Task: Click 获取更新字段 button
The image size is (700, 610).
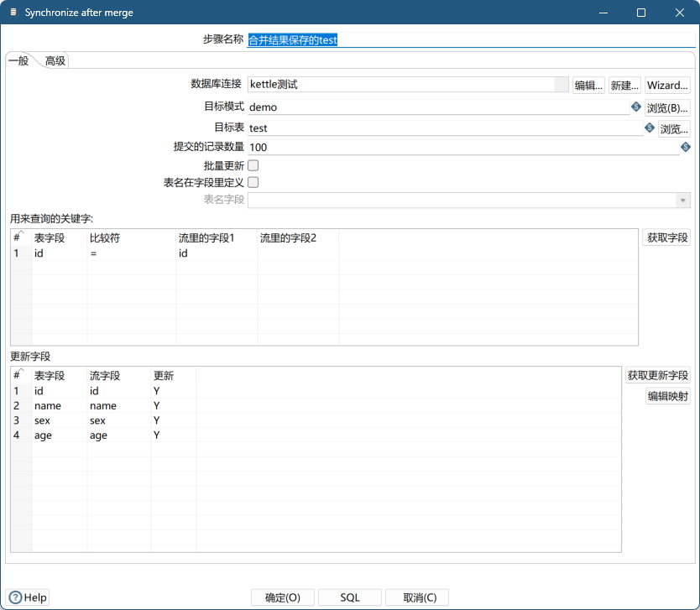Action: point(657,375)
